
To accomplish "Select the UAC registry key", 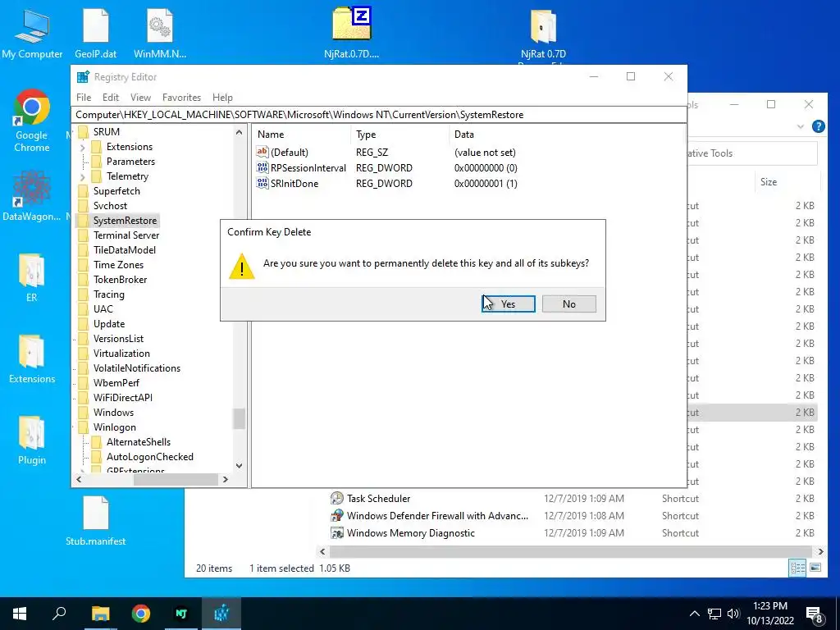I will point(103,309).
